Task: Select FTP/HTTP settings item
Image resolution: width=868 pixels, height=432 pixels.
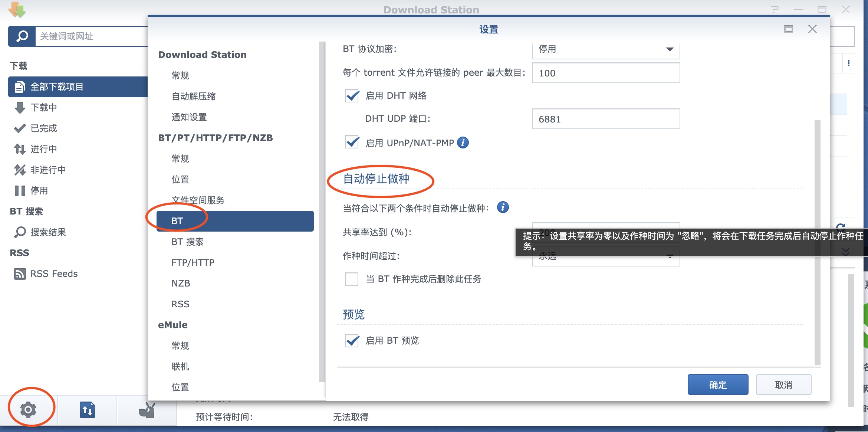Action: (235, 263)
